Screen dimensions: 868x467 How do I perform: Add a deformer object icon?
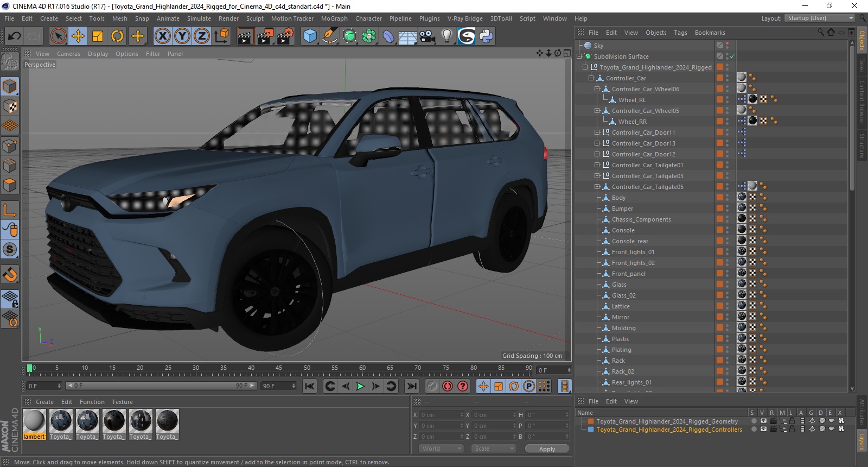(388, 36)
